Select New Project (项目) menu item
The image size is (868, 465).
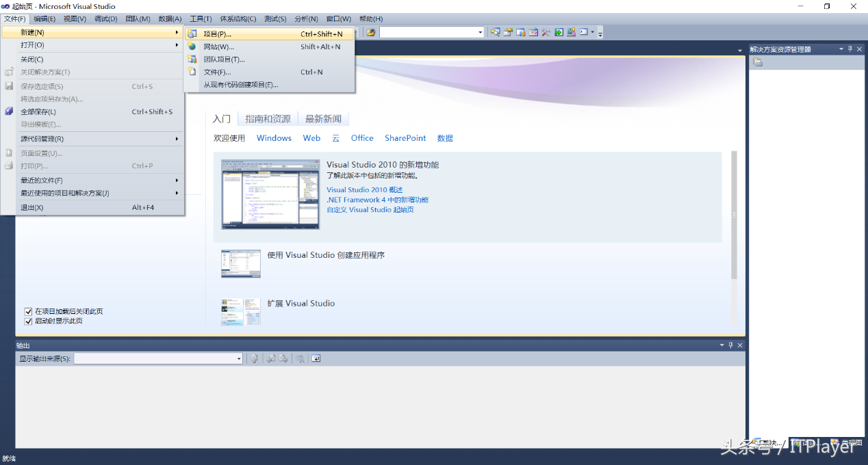point(270,34)
